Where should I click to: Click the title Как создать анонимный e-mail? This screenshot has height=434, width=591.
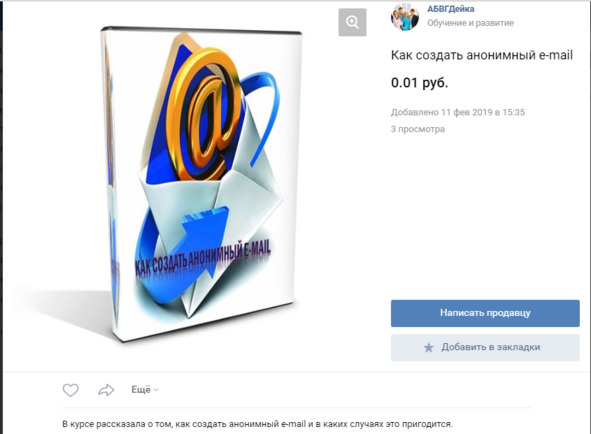click(482, 55)
